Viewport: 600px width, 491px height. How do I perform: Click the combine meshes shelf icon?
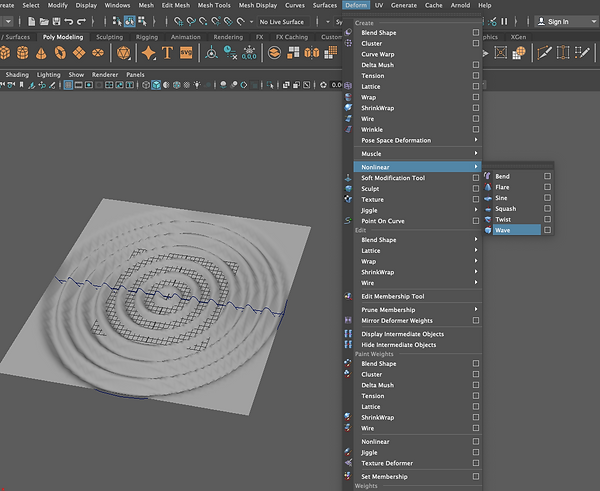click(x=274, y=52)
